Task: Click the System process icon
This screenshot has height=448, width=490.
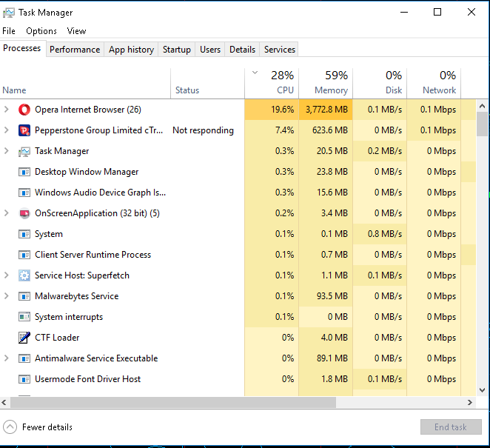Action: 24,234
